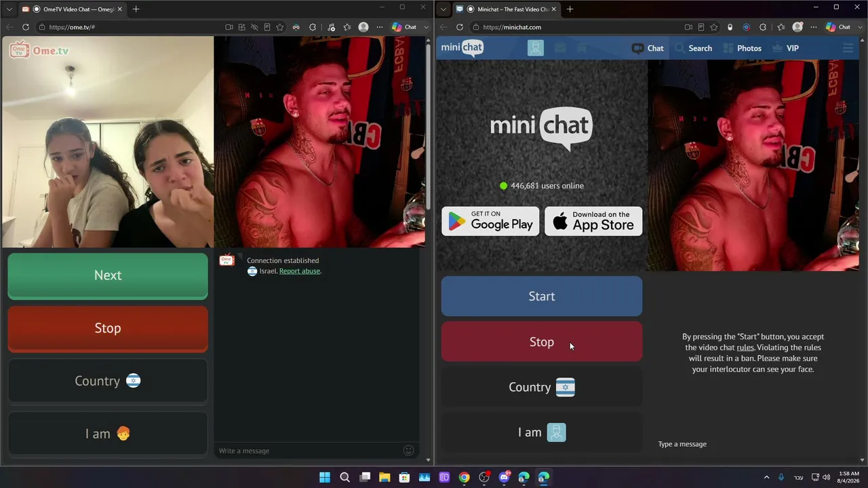
Task: Expand Copilot Chat chevron in OmeTV window
Action: (x=426, y=27)
